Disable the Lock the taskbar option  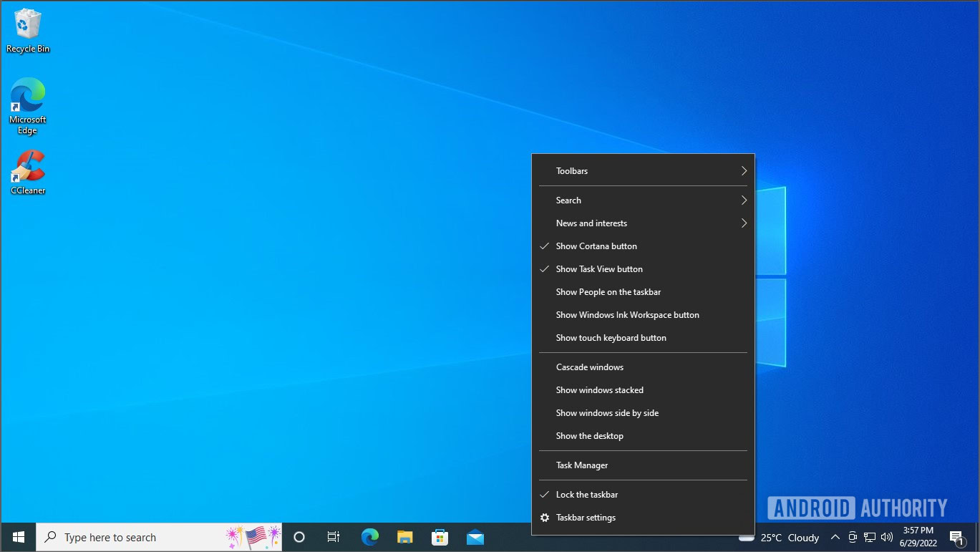point(586,495)
